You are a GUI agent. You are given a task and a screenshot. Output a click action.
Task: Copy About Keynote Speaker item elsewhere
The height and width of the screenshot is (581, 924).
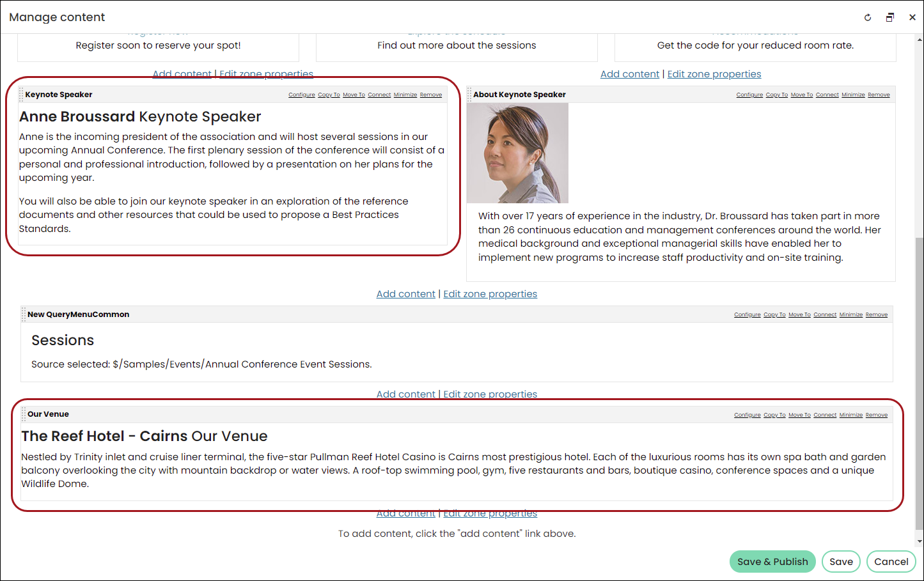coord(777,95)
